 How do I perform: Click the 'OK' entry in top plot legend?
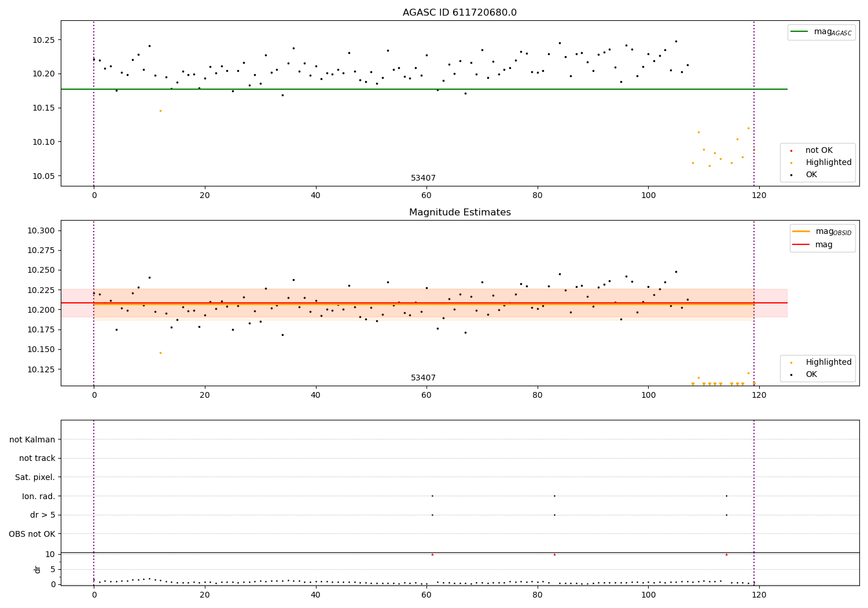pyautogui.click(x=804, y=175)
